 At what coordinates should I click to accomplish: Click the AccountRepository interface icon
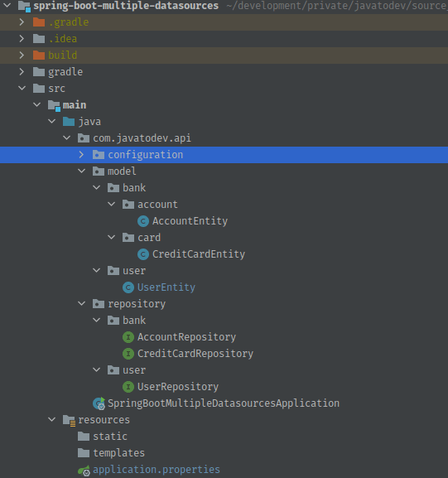click(x=128, y=337)
